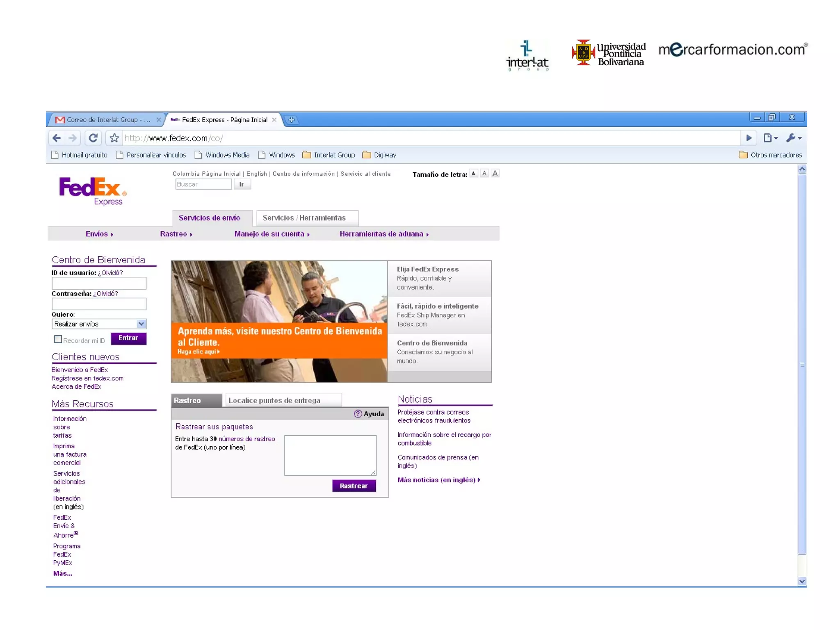Open Regístrese en fedex.com link
The width and height of the screenshot is (840, 630).
87,378
